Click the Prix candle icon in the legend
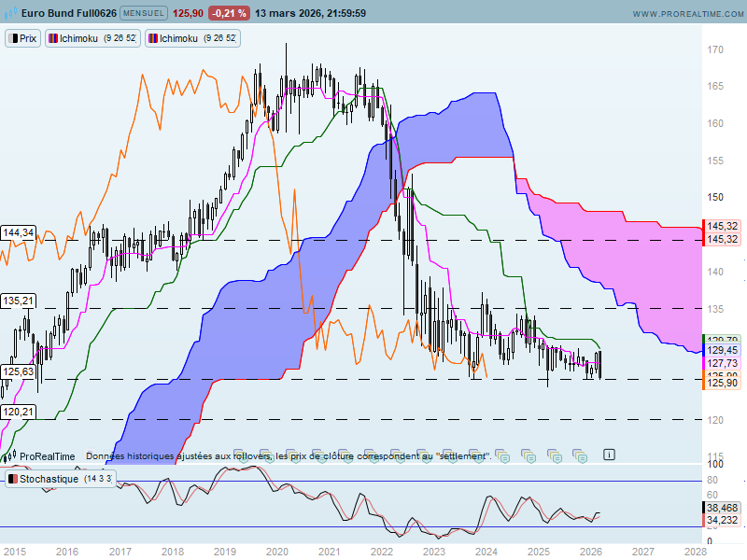Screen dimensions: 747x560 [x=13, y=38]
